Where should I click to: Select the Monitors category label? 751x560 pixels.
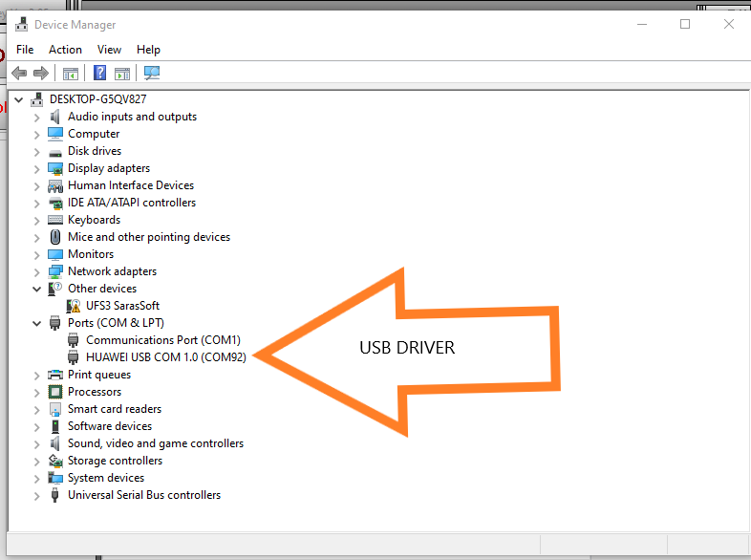[x=91, y=254]
